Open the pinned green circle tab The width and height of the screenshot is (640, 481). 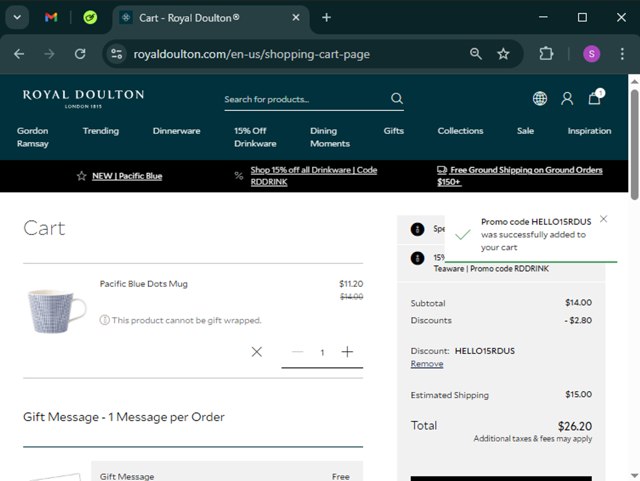point(90,18)
